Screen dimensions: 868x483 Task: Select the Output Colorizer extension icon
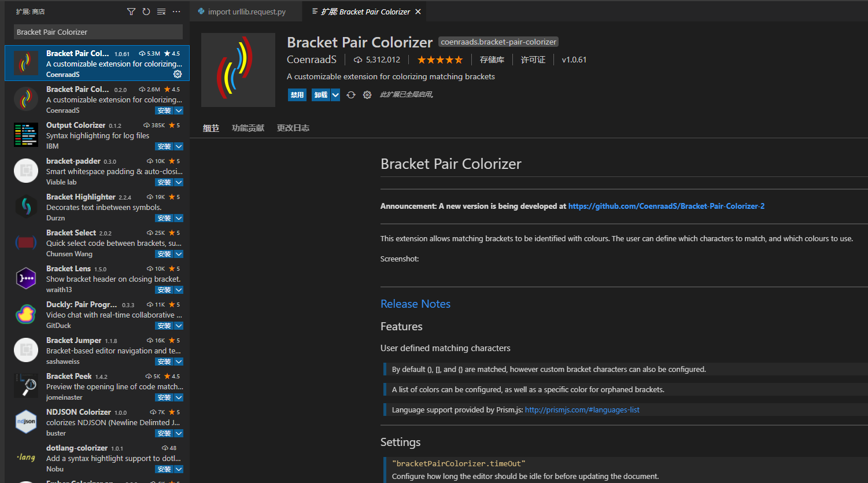tap(26, 135)
